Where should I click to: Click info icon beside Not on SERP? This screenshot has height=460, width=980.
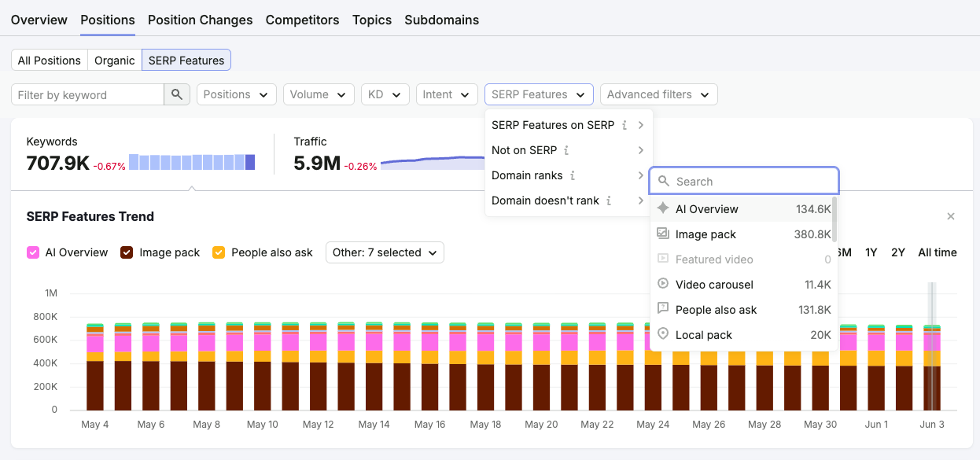tap(566, 150)
